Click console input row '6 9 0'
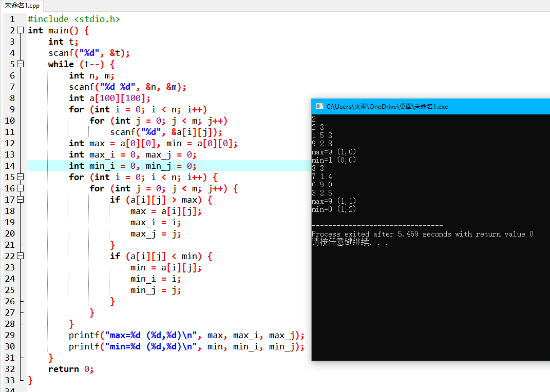 click(x=322, y=185)
